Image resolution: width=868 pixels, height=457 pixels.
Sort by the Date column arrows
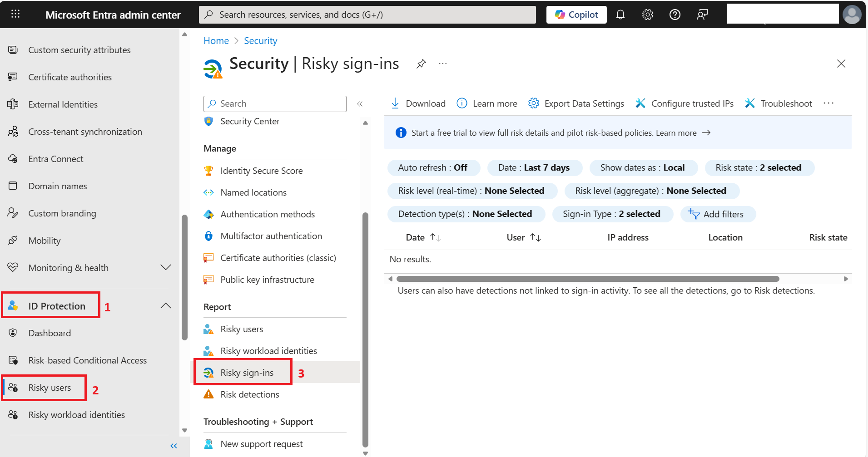click(436, 237)
